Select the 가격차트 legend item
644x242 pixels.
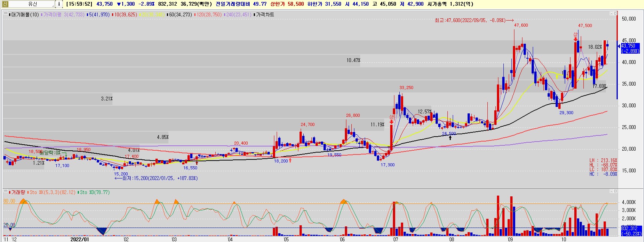[263, 14]
